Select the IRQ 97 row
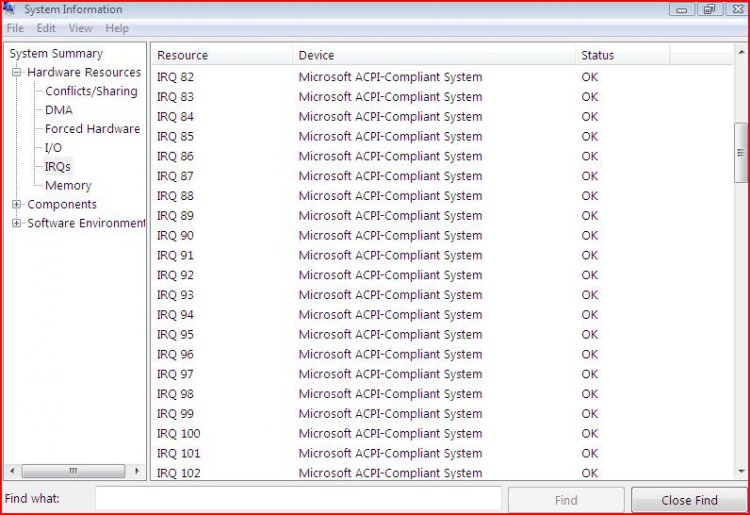The height and width of the screenshot is (515, 750). coord(441,374)
